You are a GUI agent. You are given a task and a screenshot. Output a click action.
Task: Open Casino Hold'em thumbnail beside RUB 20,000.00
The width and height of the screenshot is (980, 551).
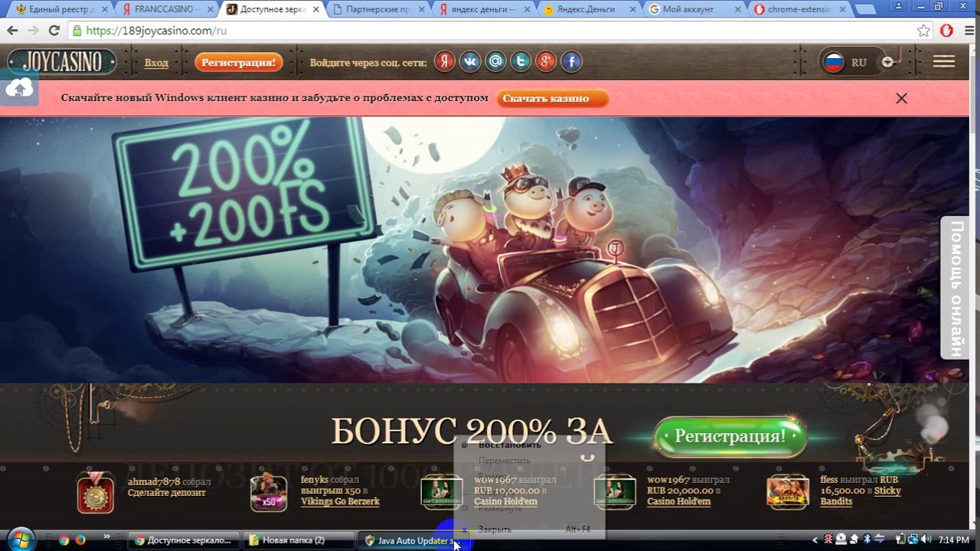pyautogui.click(x=614, y=492)
